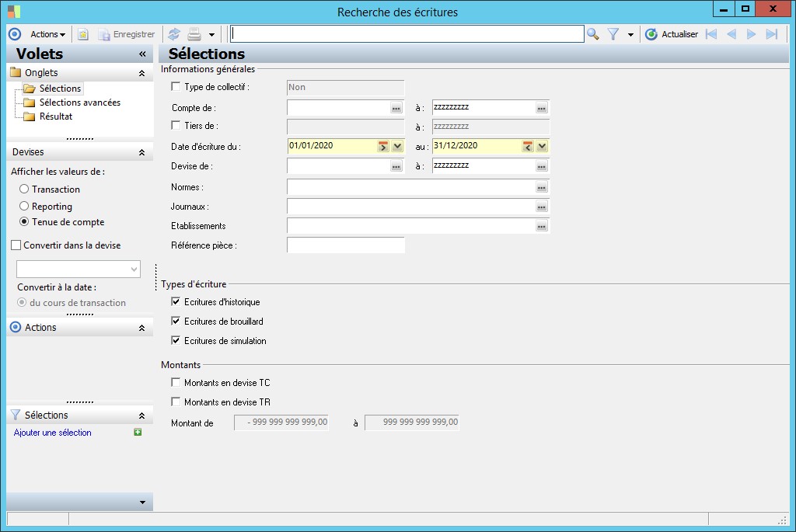Image resolution: width=796 pixels, height=532 pixels.
Task: Uncheck Ecritures de brouillard checkbox
Action: pyautogui.click(x=176, y=321)
